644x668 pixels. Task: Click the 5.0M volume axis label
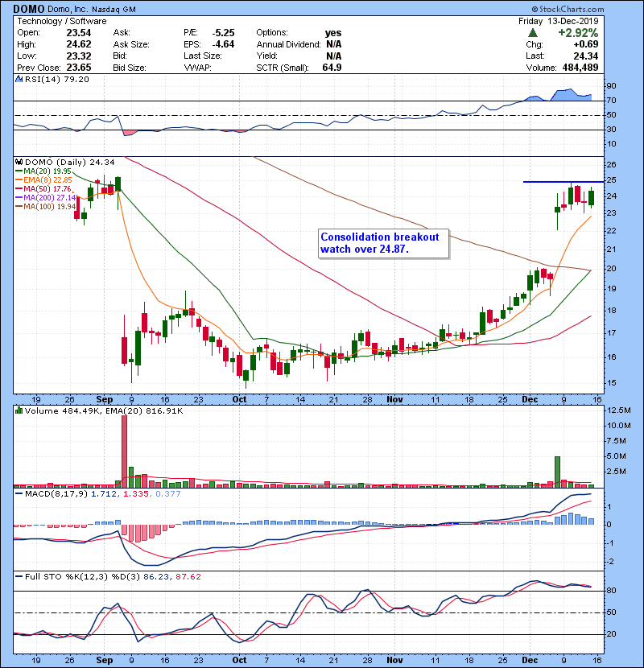point(617,456)
